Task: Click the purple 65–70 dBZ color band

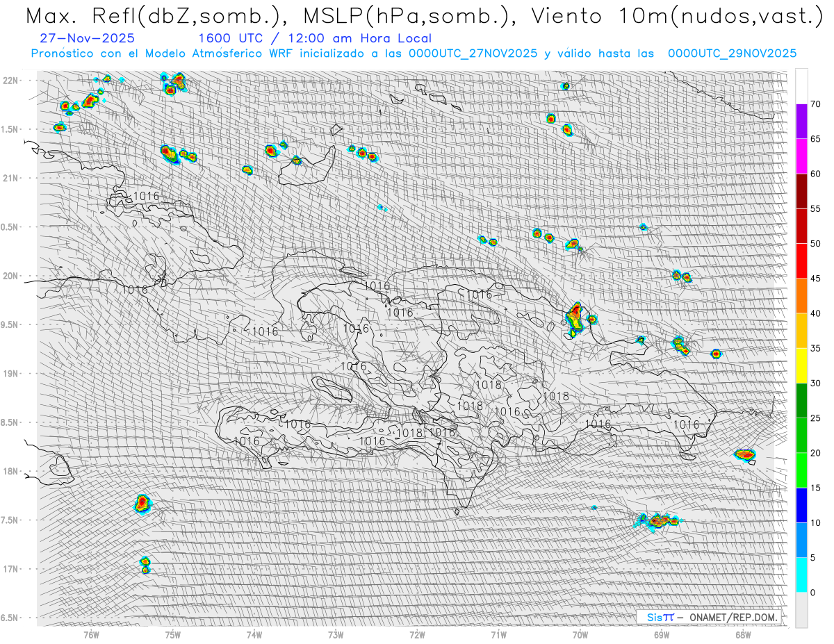Action: (x=801, y=122)
